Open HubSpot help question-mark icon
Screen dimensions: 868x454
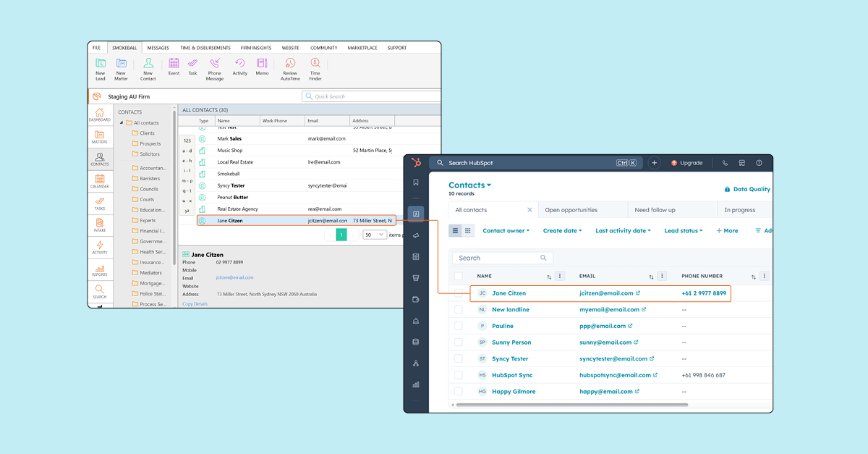pyautogui.click(x=759, y=163)
